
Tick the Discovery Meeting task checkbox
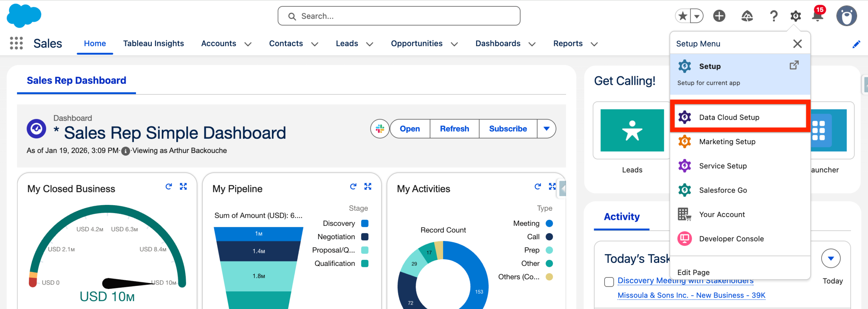[x=609, y=282]
